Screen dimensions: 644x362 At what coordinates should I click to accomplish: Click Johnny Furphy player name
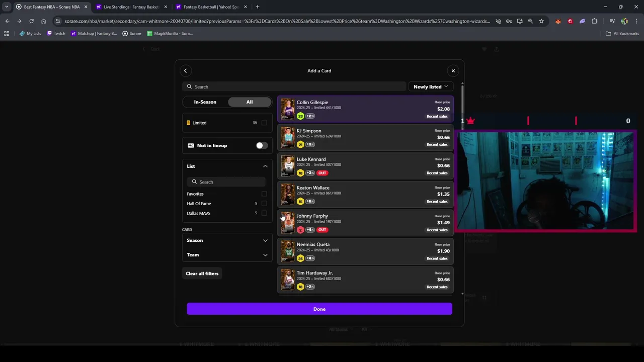[312, 216]
